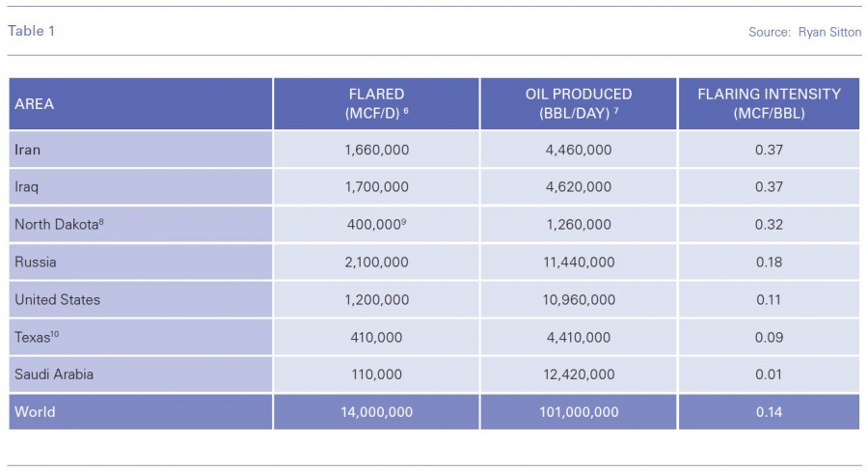
Task: Select the OIL PRODUCED (BBL/DAY) header
Action: 579,103
